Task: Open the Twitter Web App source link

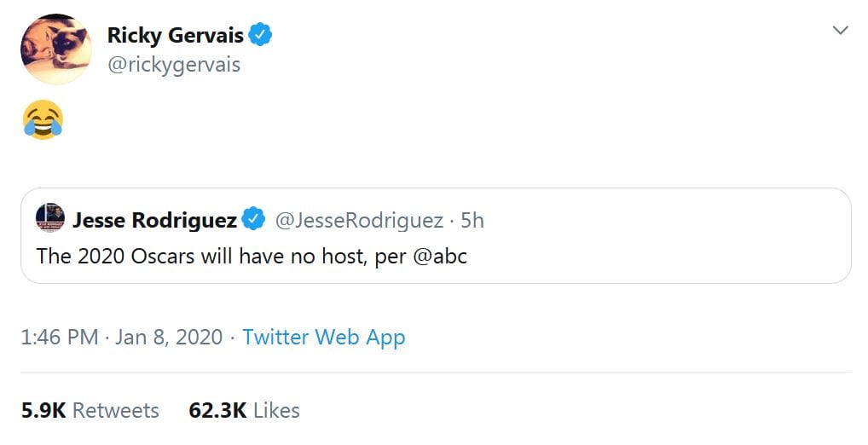Action: 323,337
